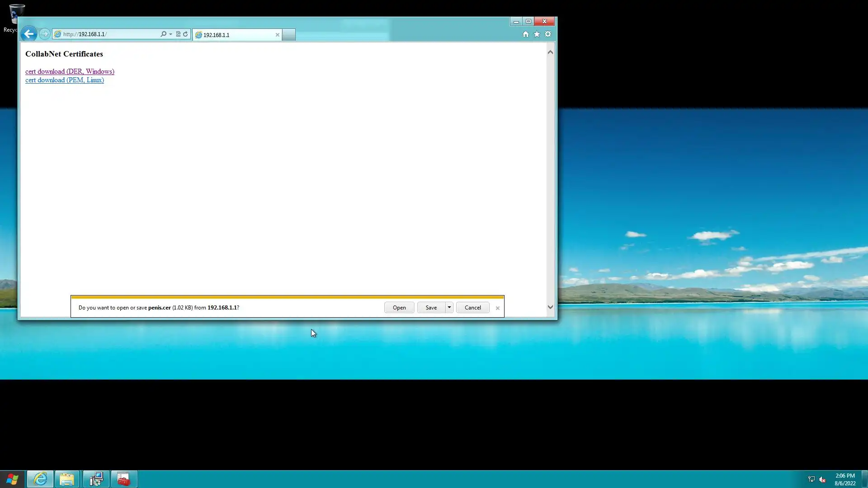868x488 pixels.
Task: Open Windows Explorer from the taskbar
Action: click(x=67, y=479)
